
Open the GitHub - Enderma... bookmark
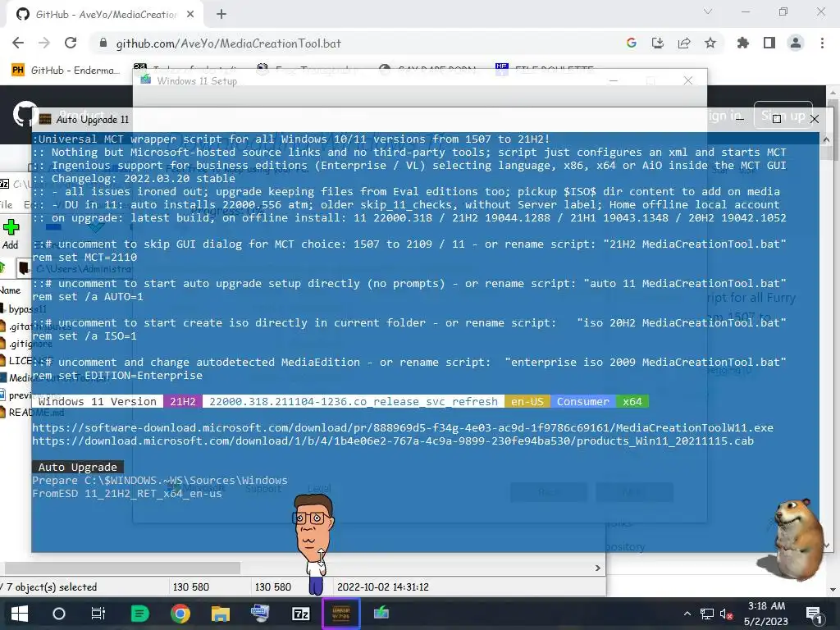coord(66,71)
